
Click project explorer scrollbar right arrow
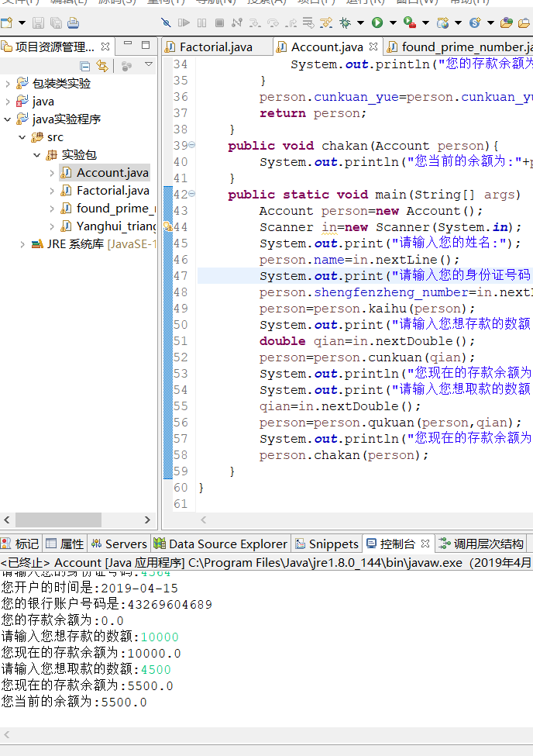[147, 520]
